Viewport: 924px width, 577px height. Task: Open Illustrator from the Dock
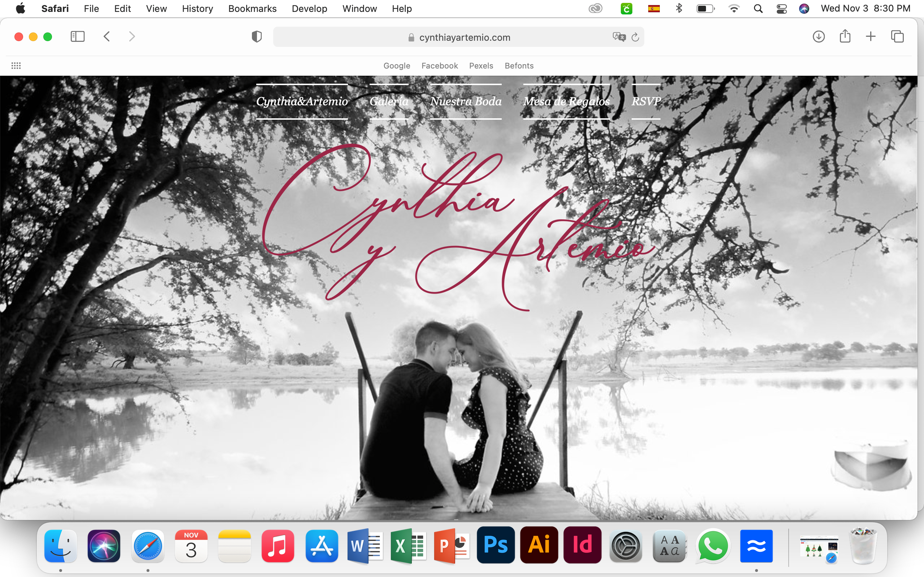coord(539,546)
